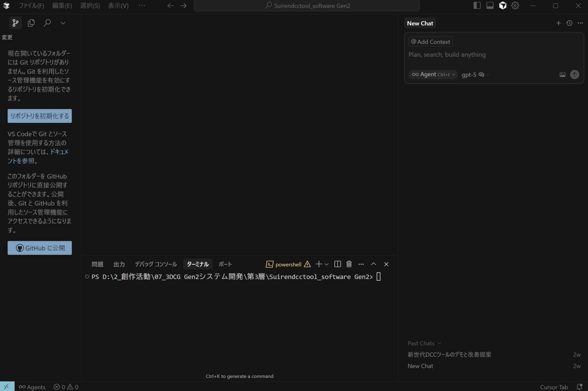Open notifications bell icon
The image size is (588, 391).
pyautogui.click(x=579, y=387)
